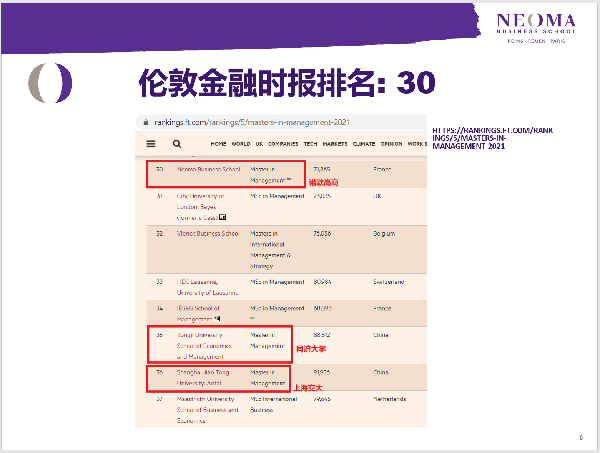Click the HTTPS://RANKINGS.FT.COM source URL text

[x=492, y=138]
